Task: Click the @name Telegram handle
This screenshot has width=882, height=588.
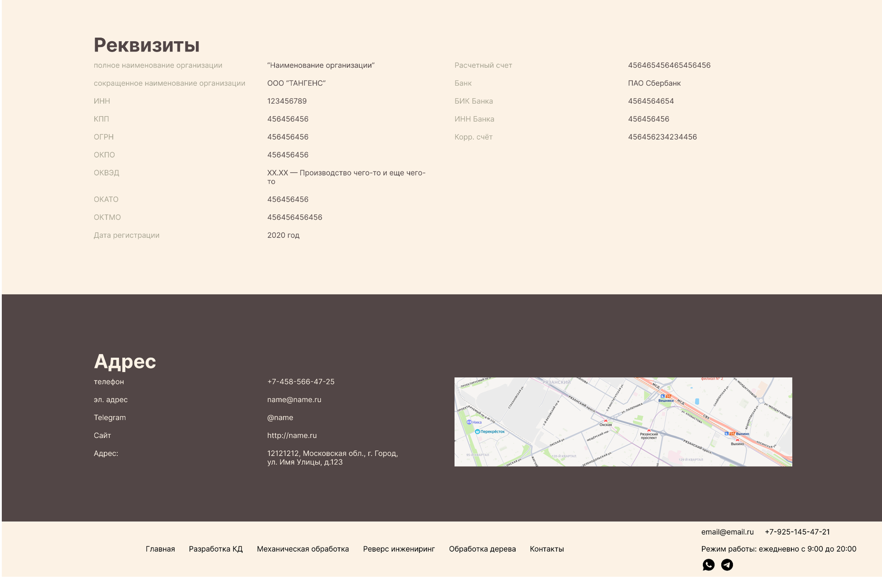Action: (x=280, y=417)
